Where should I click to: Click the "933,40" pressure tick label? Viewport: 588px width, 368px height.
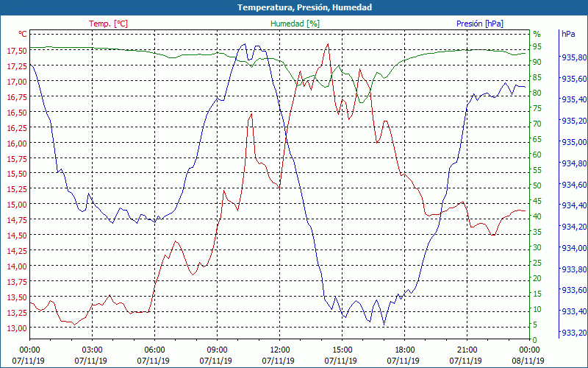coord(574,311)
